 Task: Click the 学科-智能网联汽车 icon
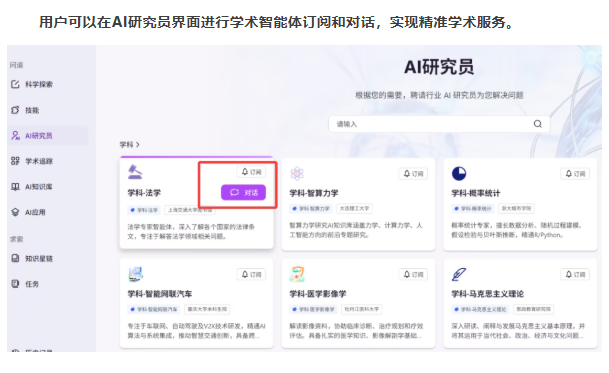pos(136,274)
